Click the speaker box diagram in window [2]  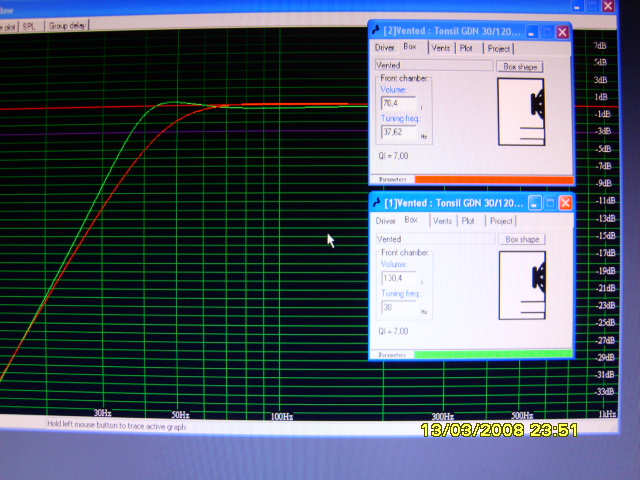tap(522, 112)
